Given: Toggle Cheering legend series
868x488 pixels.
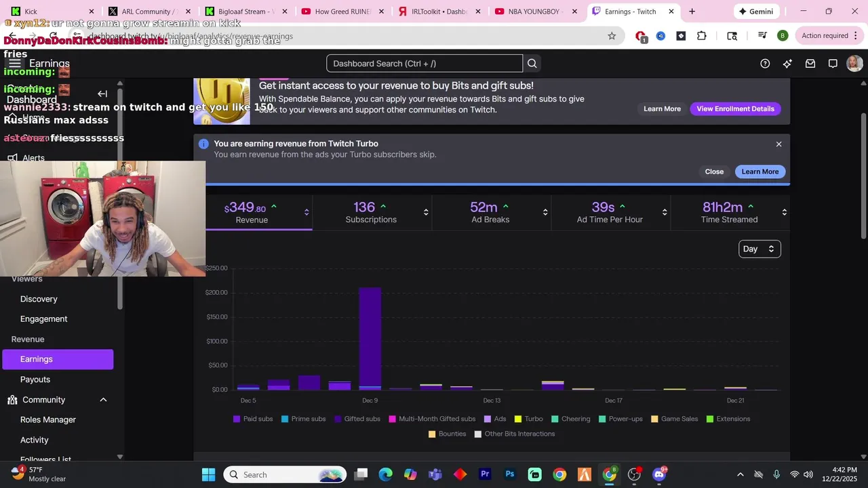Looking at the screenshot, I should pyautogui.click(x=571, y=419).
